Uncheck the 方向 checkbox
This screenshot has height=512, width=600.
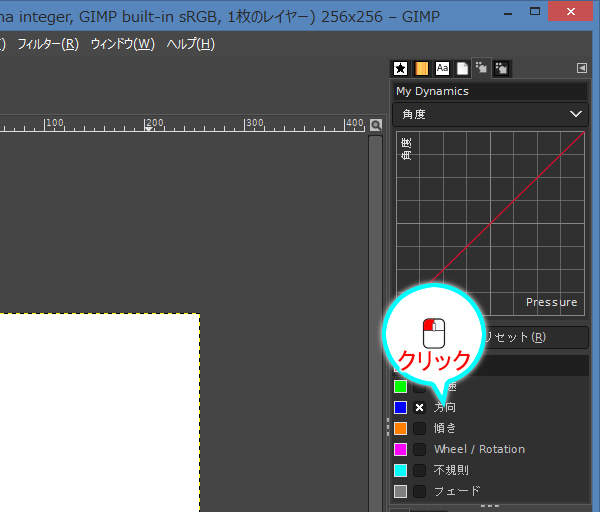[420, 408]
